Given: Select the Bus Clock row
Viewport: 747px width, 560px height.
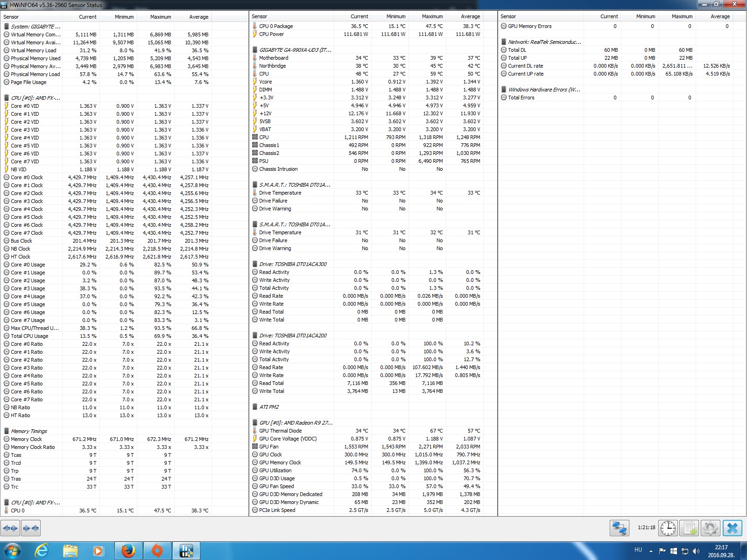Looking at the screenshot, I should click(124, 241).
